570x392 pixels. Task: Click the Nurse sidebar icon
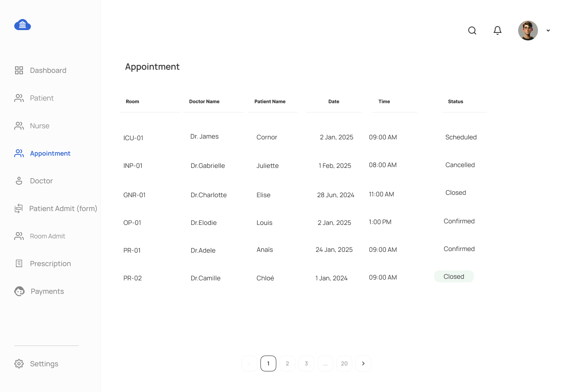(x=19, y=126)
